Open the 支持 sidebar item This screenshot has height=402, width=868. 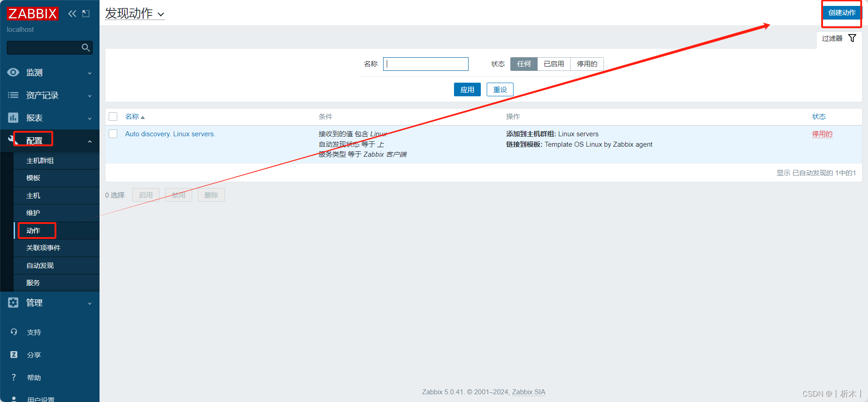point(34,332)
